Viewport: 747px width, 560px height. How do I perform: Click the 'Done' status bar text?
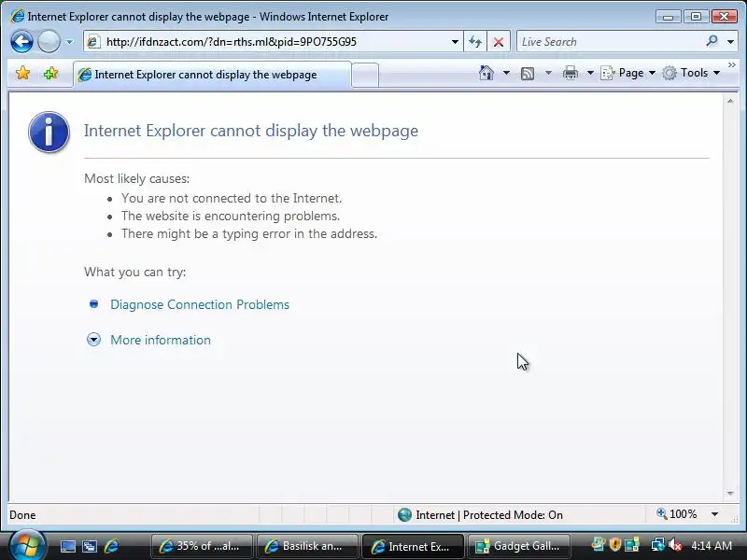coord(22,515)
